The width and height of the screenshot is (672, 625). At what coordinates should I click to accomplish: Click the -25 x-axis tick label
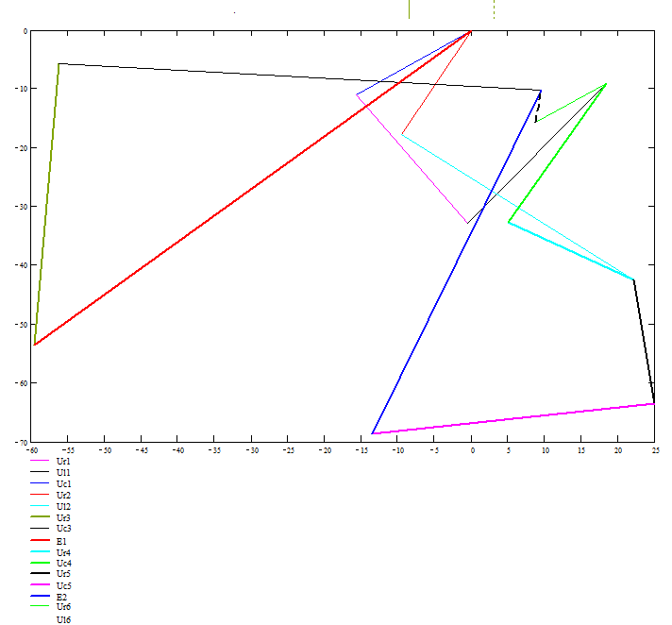pos(288,450)
